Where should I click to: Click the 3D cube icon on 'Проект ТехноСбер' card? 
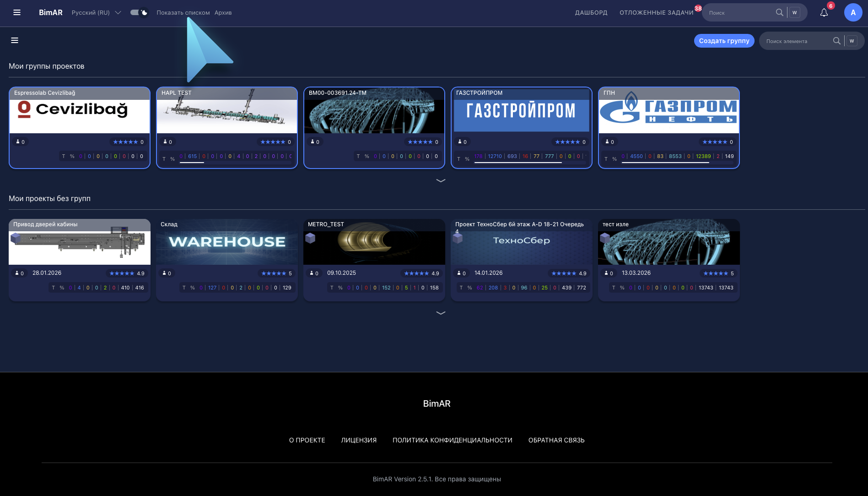coord(458,238)
